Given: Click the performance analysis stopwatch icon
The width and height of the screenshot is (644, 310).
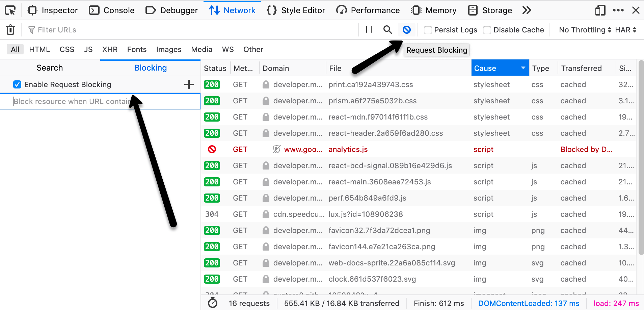Looking at the screenshot, I should coord(213,303).
